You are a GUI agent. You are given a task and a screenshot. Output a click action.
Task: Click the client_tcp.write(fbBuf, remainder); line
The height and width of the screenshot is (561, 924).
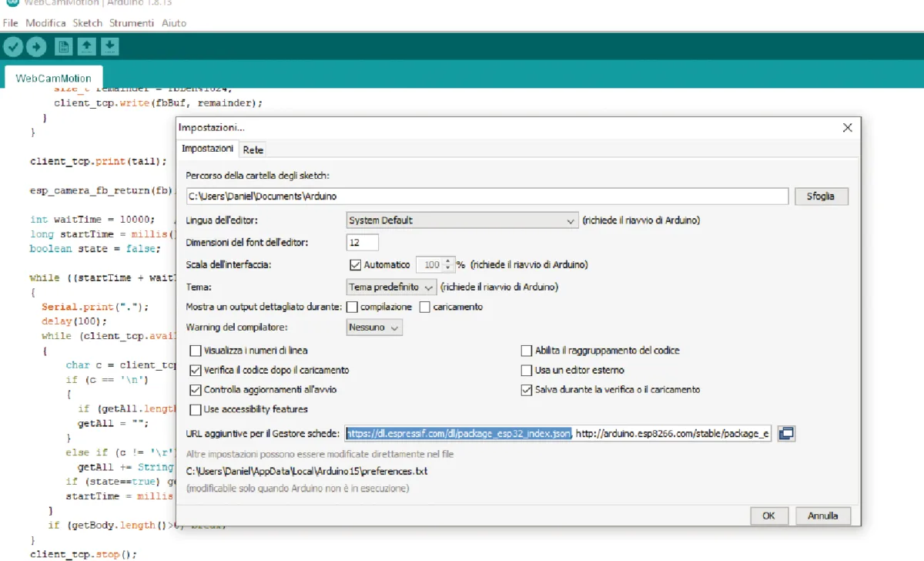point(159,102)
